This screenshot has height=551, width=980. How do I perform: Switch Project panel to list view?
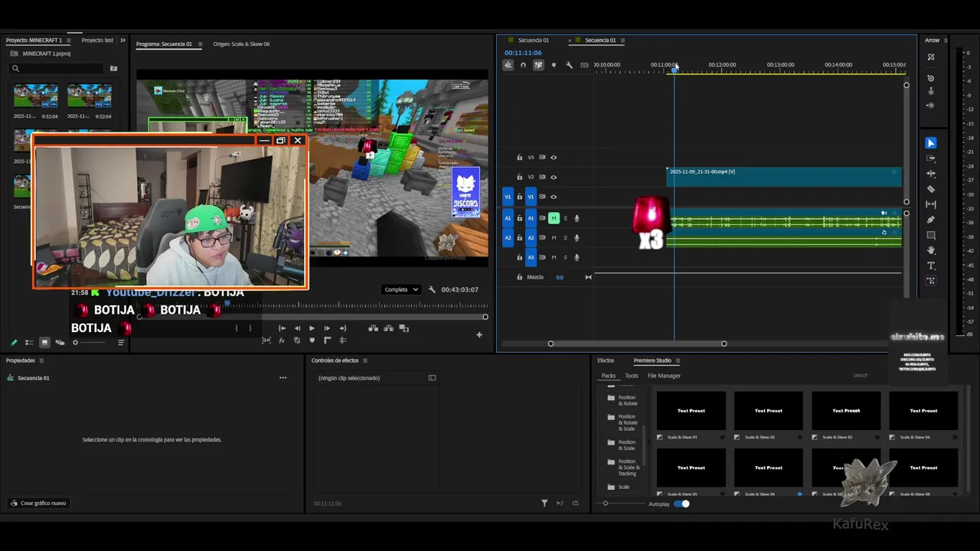click(29, 342)
